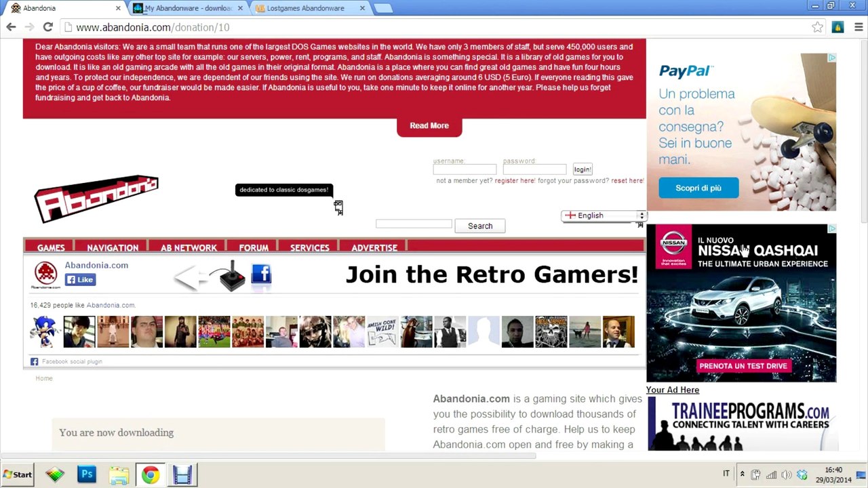
Task: Click the joystick icon in the banner
Action: tap(232, 276)
